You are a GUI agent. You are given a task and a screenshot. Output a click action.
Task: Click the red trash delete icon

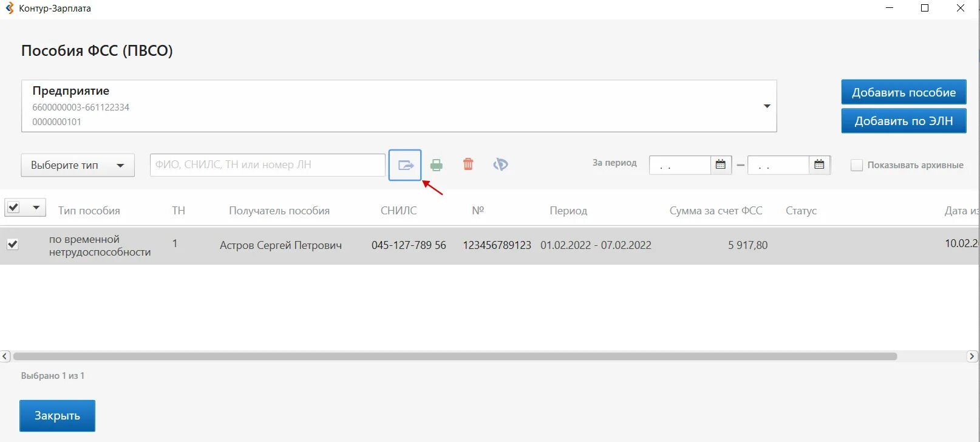click(x=468, y=165)
